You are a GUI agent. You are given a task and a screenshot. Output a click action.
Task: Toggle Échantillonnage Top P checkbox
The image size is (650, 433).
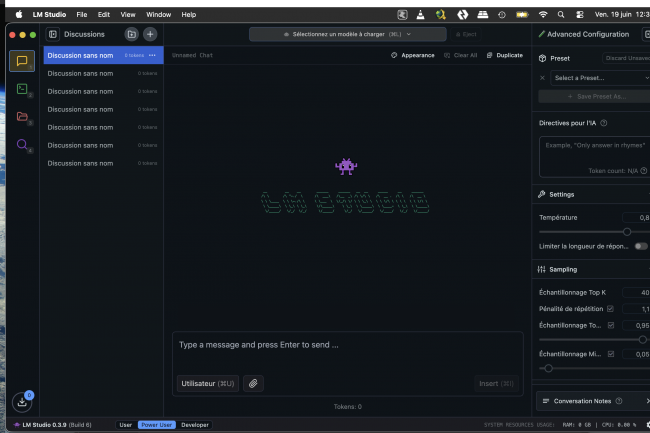click(611, 325)
